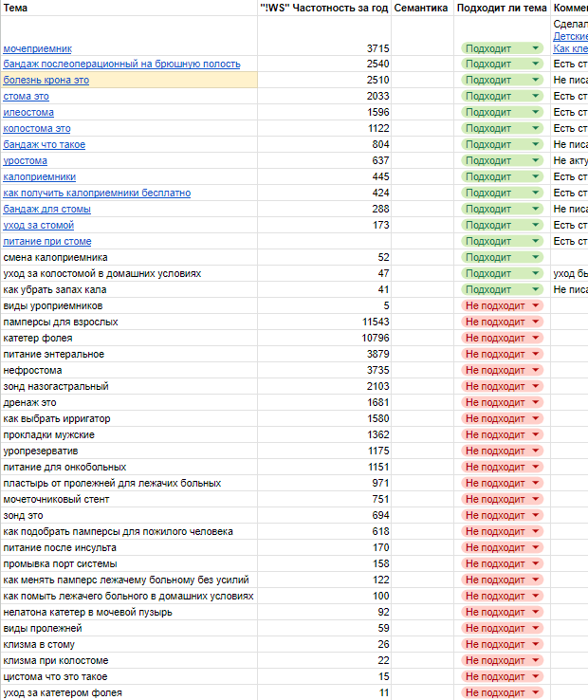This screenshot has height=700, width=588.
Task: Select the зонд назогастральный cell
Action: 129,386
